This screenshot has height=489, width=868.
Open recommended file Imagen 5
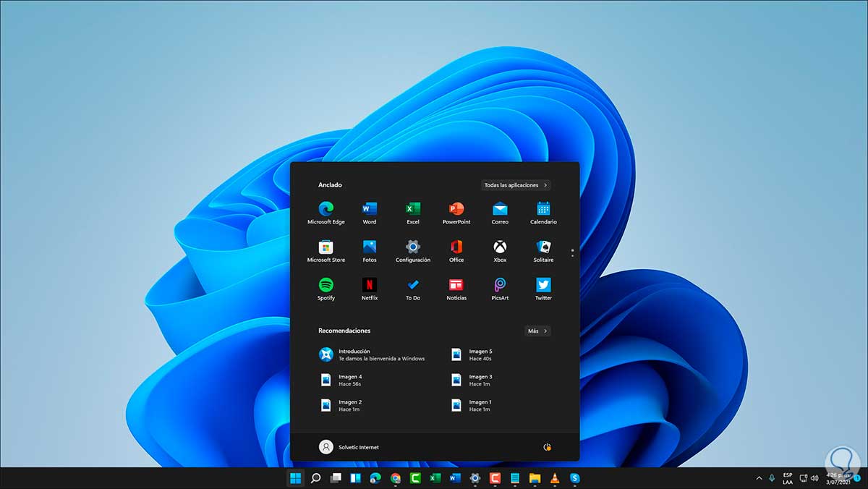pos(472,354)
